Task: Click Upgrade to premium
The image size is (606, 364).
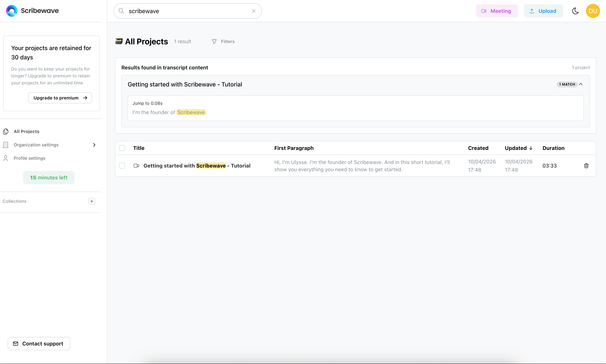Action: tap(60, 98)
